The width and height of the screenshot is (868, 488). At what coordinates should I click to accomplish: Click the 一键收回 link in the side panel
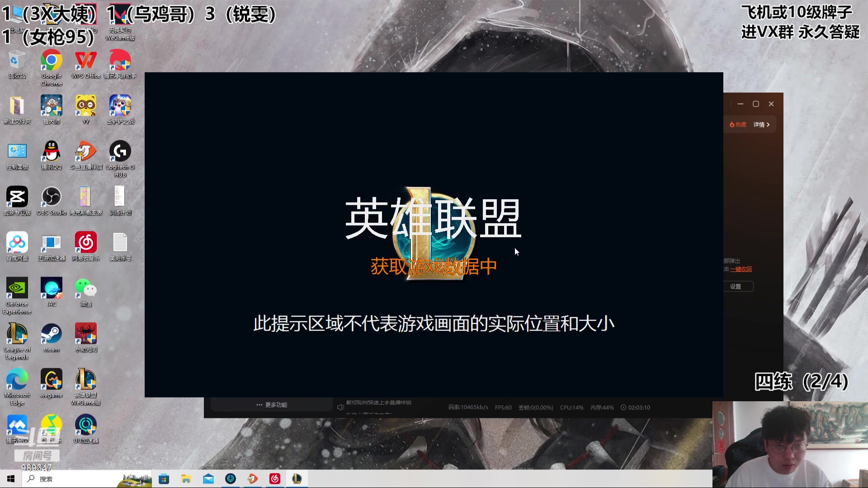pos(741,269)
